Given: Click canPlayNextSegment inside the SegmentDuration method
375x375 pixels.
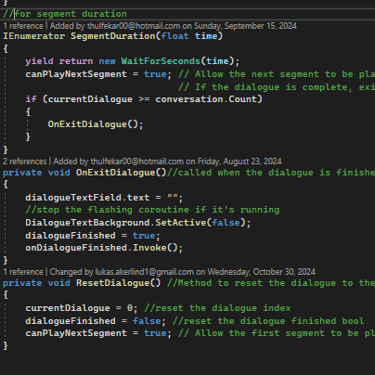Looking at the screenshot, I should pos(76,74).
